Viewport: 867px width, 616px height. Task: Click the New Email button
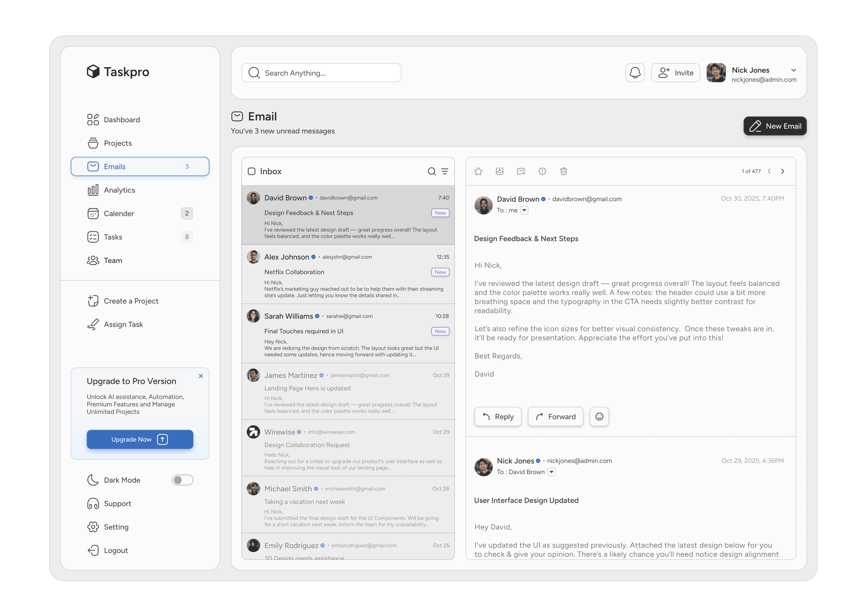point(774,126)
